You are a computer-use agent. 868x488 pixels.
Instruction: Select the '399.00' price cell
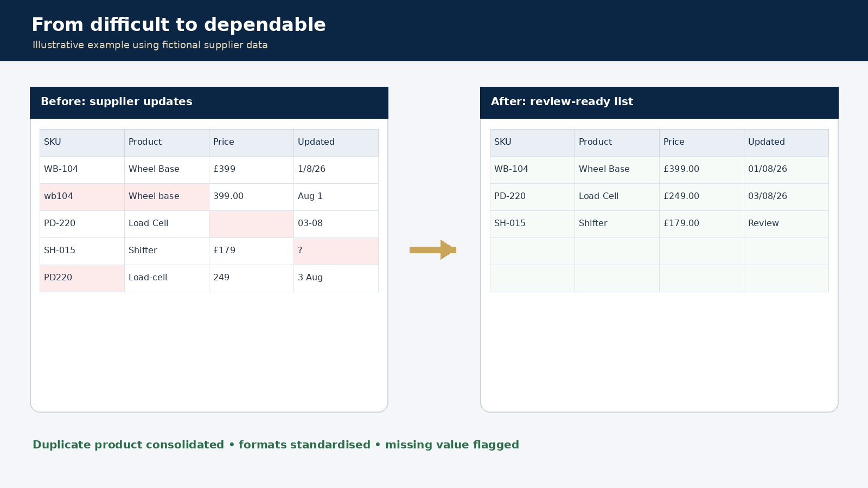(251, 197)
